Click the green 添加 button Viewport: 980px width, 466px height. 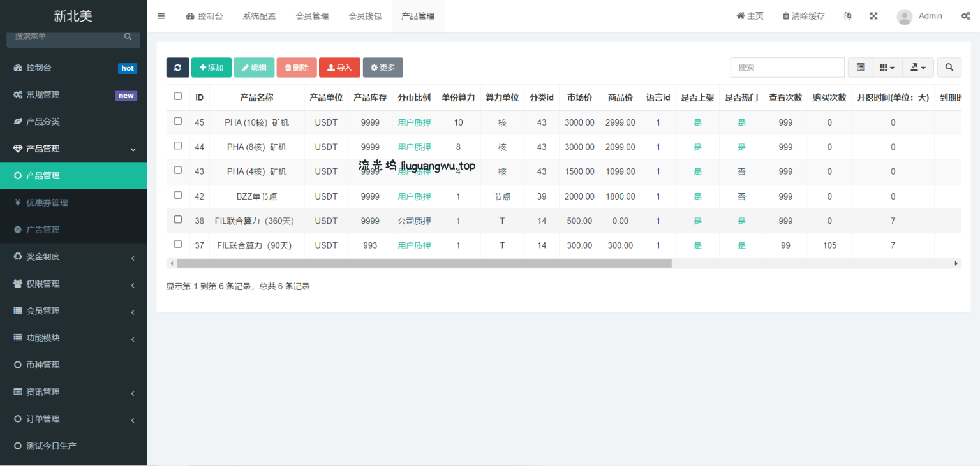pos(211,68)
